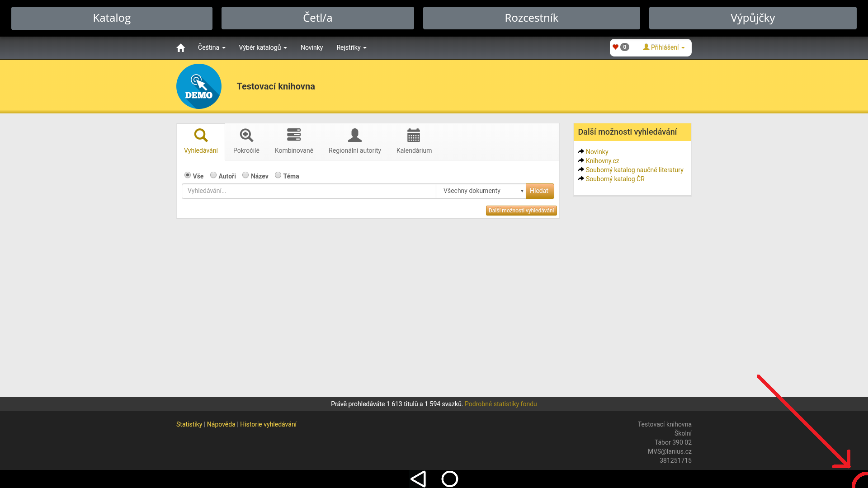This screenshot has height=488, width=868.
Task: Expand the Všechny dokumenty combo box
Action: pos(481,191)
